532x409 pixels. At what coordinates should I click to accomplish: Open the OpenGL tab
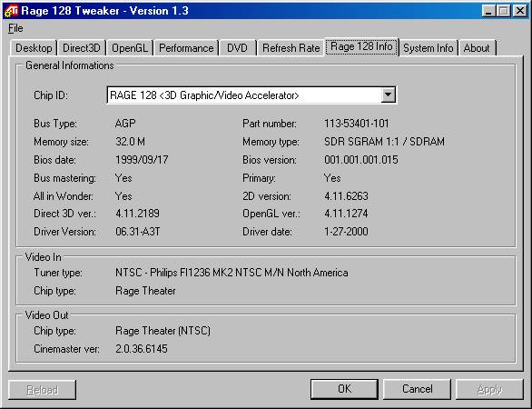tap(130, 48)
